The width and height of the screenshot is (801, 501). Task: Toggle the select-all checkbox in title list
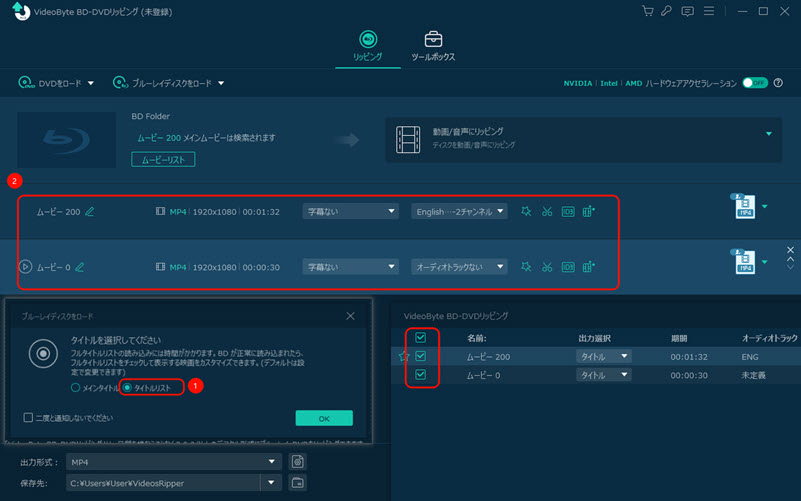(x=420, y=337)
